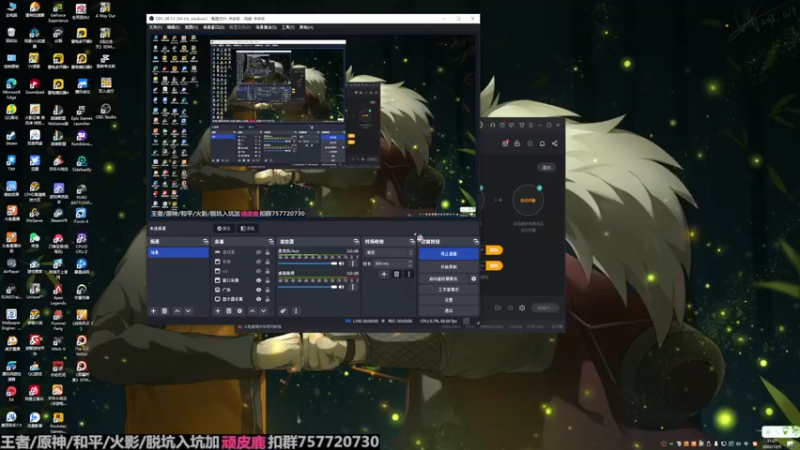Open advanced audio properties in the mixer footer
Screen dimensions: 800x450
coord(283,311)
